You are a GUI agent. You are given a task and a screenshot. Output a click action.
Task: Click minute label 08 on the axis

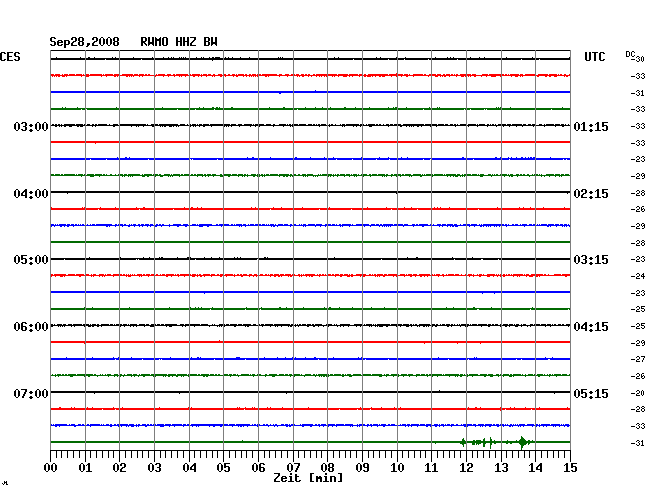point(327,467)
